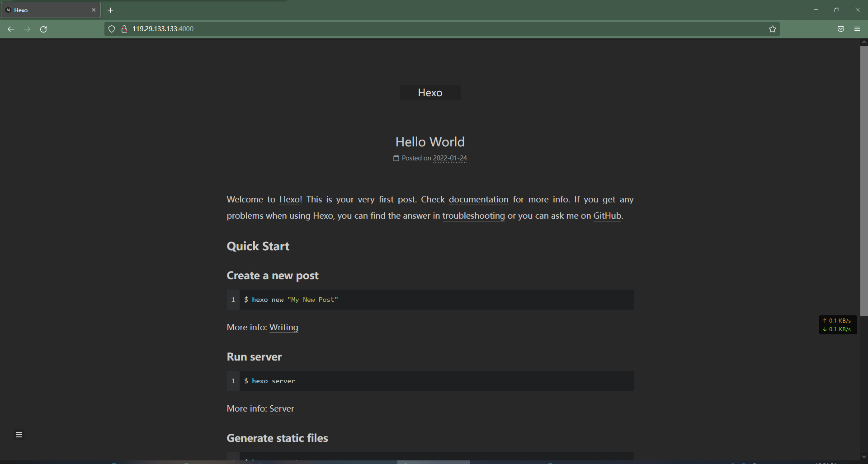Image resolution: width=868 pixels, height=464 pixels.
Task: View site security lock information
Action: point(124,29)
